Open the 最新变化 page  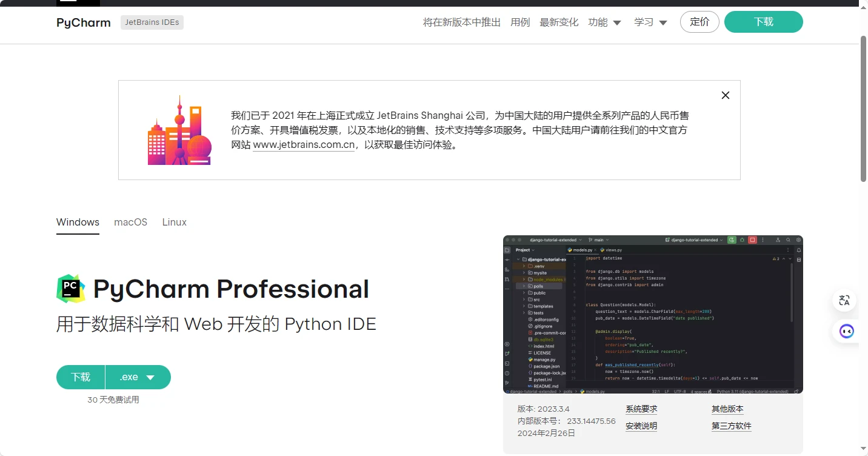(559, 22)
